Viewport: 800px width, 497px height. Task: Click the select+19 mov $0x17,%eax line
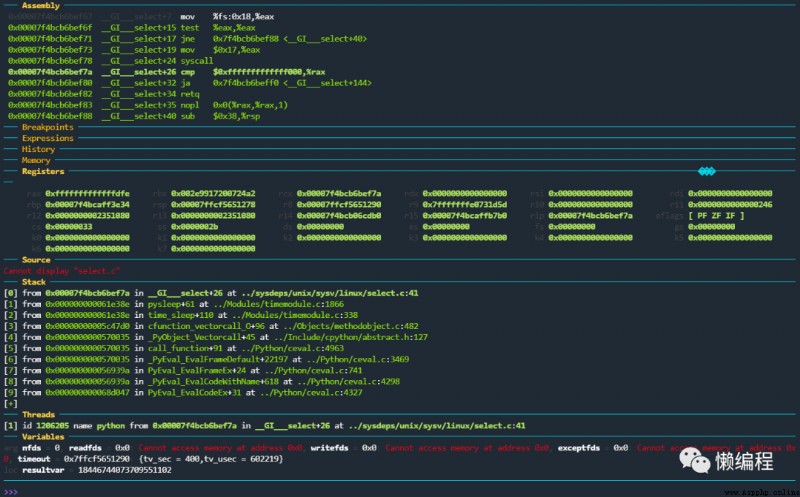134,50
